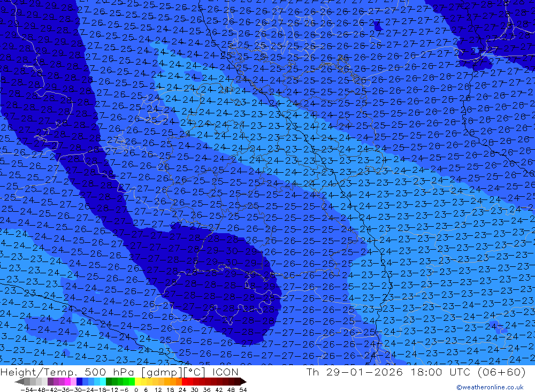Screen dimensions: 535x392
Task: Click the 'Height/Temp. 500 hPa' map title
Action: click(x=68, y=372)
